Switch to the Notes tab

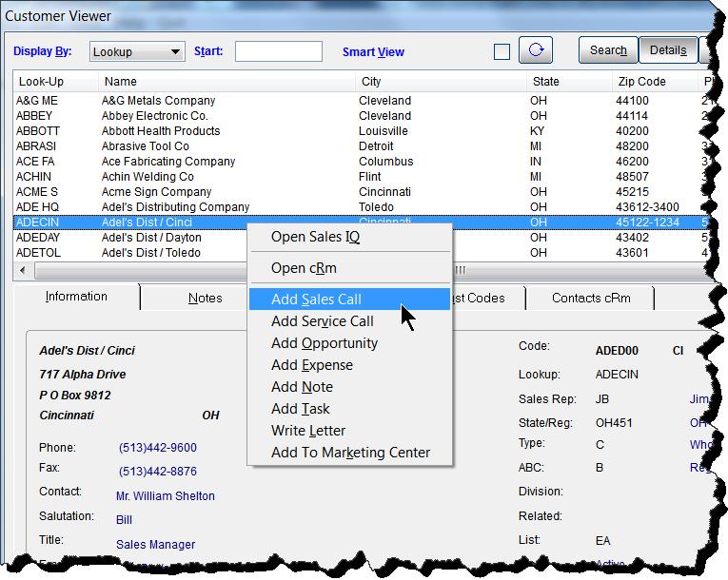(205, 298)
